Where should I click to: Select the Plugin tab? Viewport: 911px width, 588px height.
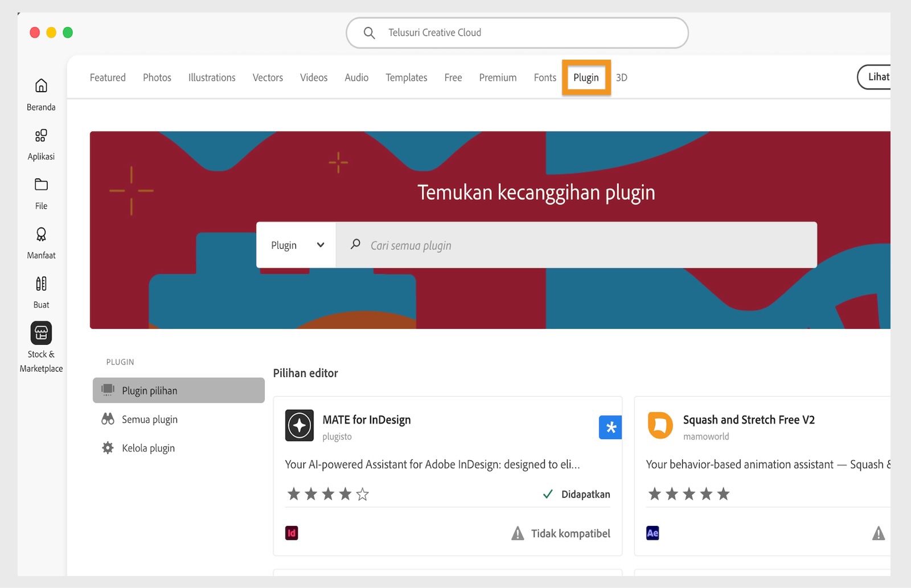[x=586, y=77]
